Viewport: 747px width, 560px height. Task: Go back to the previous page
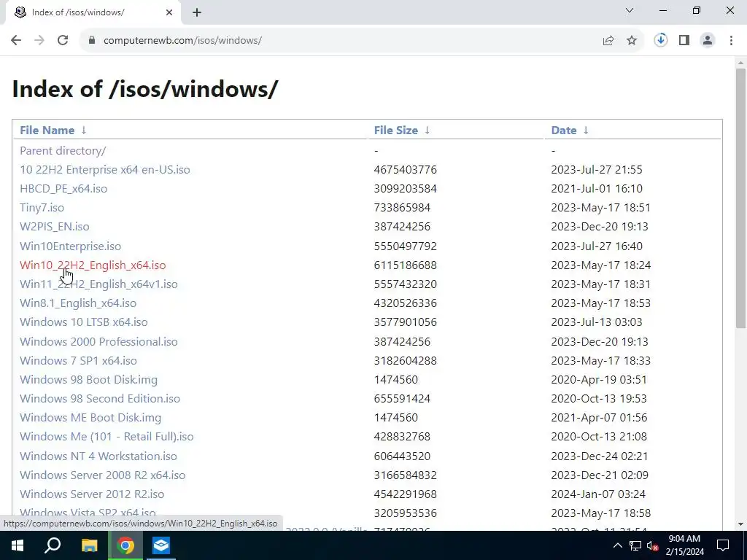point(16,41)
